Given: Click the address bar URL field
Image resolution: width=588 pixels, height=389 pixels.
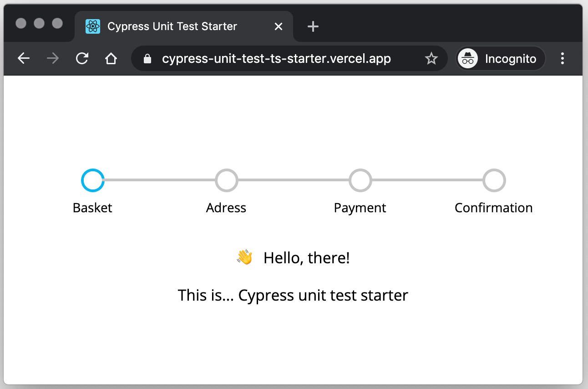Looking at the screenshot, I should [276, 58].
